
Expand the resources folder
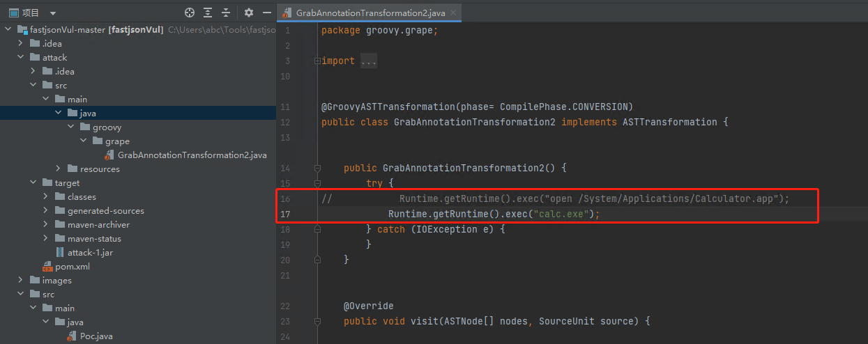pos(58,169)
